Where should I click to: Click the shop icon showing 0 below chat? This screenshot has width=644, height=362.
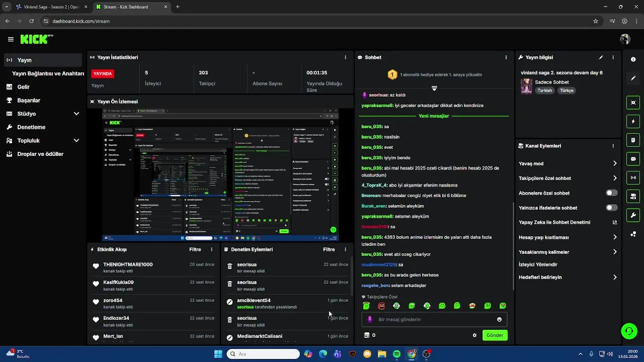click(369, 335)
